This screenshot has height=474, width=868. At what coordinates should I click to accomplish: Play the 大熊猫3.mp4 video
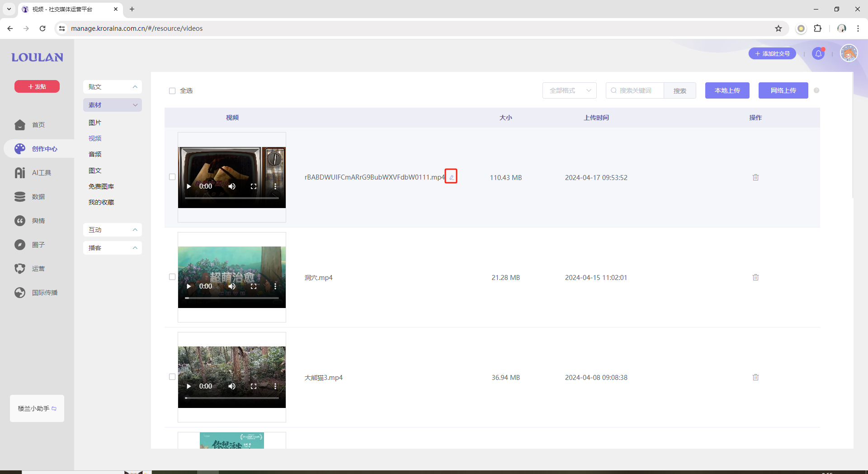[189, 386]
